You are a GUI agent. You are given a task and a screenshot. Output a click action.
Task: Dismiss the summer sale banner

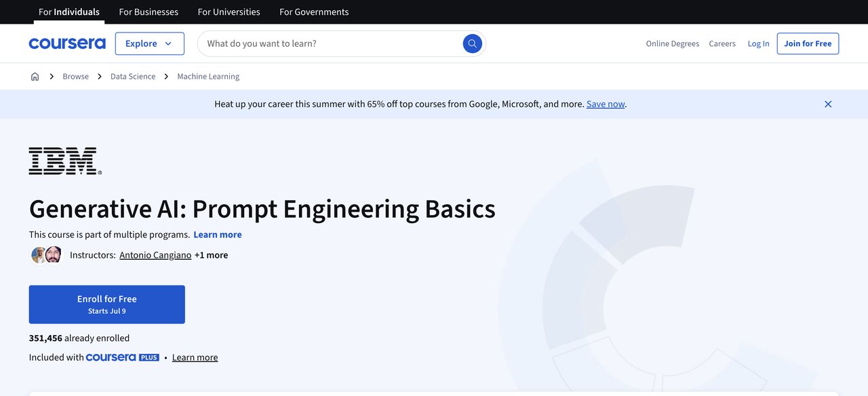point(827,104)
